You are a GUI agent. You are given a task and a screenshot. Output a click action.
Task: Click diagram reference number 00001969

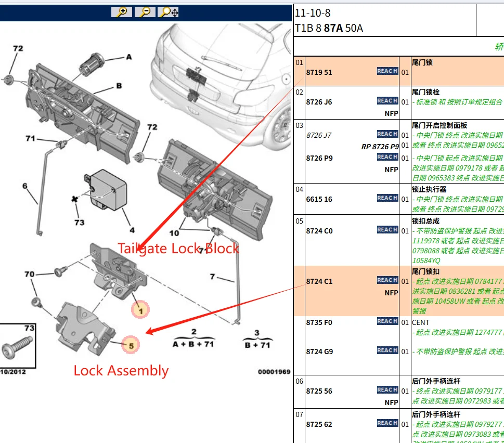click(274, 372)
